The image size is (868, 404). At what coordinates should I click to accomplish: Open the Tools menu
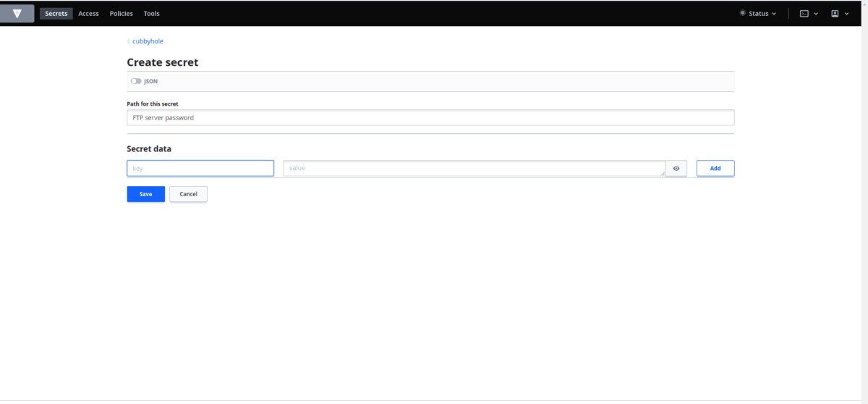point(151,13)
